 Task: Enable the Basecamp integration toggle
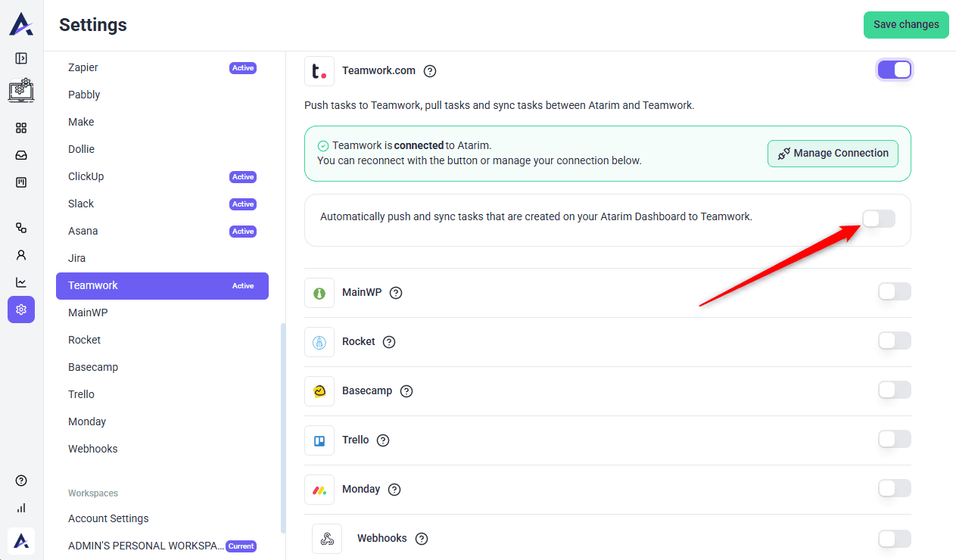[895, 390]
